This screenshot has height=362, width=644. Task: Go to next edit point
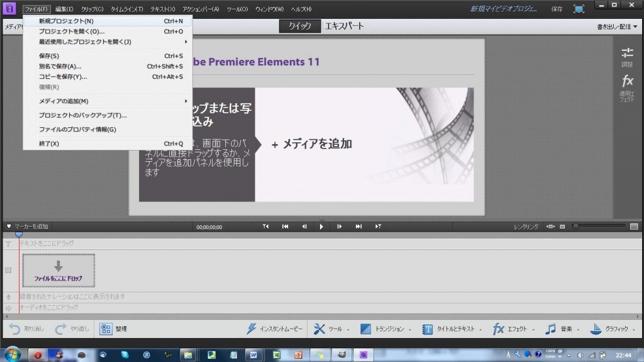[378, 226]
